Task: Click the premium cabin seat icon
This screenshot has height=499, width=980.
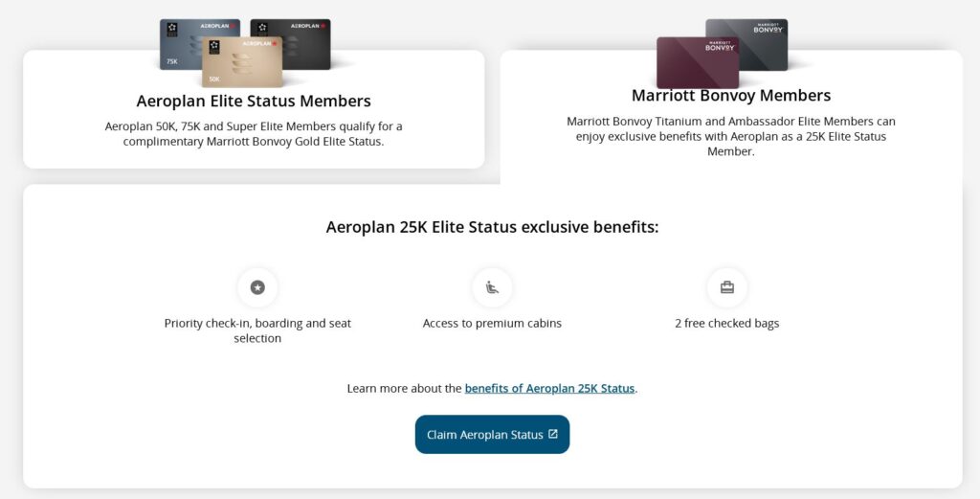Action: [x=492, y=286]
